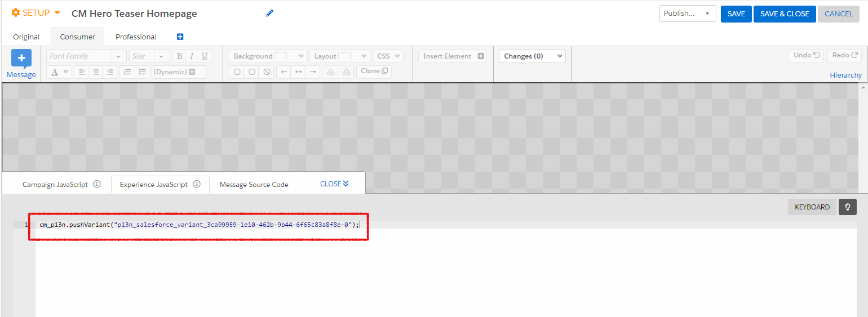
Task: Toggle bold formatting
Action: point(179,56)
